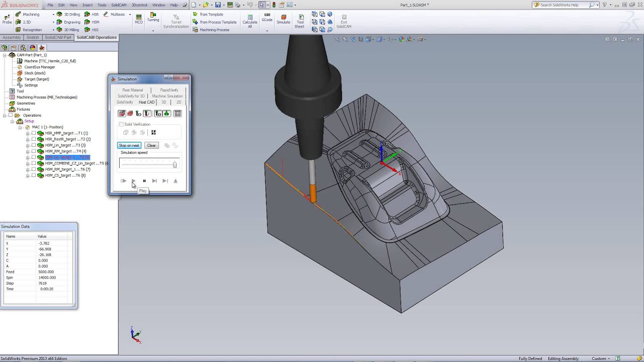The image size is (644, 362).
Task: Open the 3Dcontrol menu
Action: 139,5
